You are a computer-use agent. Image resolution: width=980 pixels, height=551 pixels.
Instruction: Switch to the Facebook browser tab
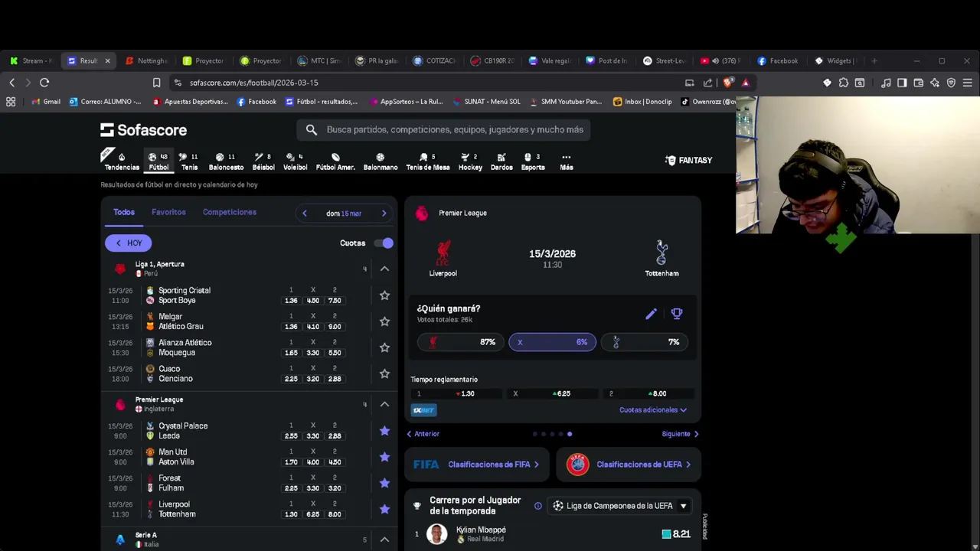(777, 60)
